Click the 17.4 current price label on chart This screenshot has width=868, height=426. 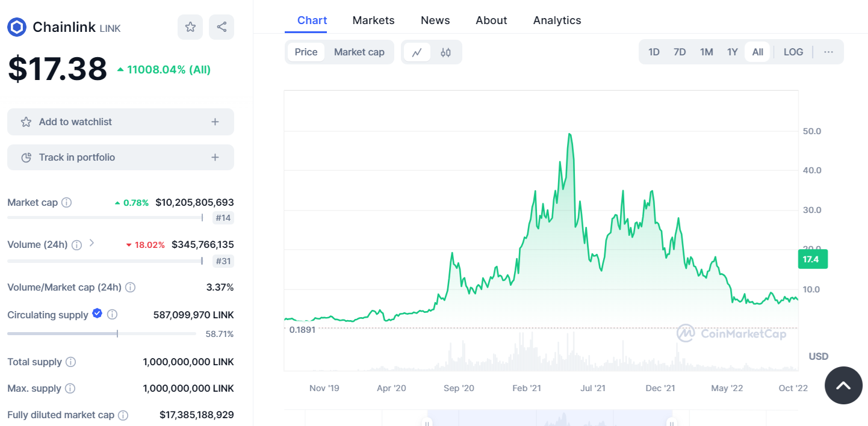tap(811, 259)
